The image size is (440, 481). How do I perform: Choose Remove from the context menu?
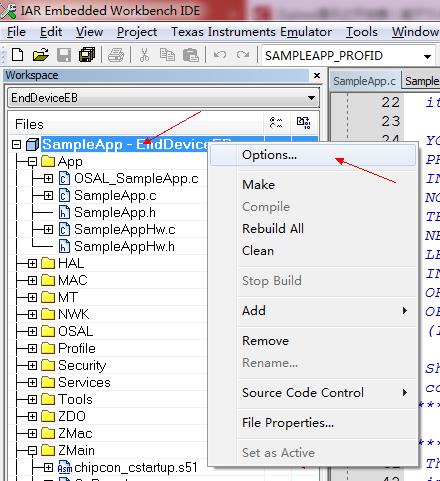(313, 341)
